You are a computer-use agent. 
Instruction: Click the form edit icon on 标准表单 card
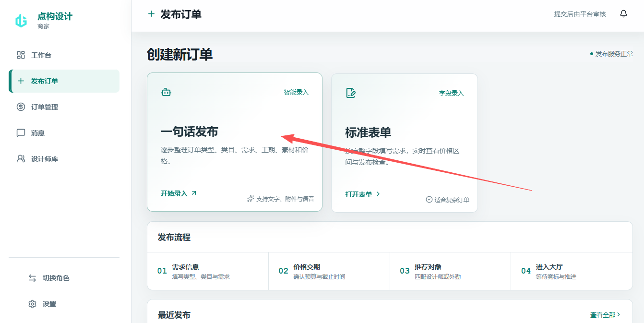coord(351,93)
